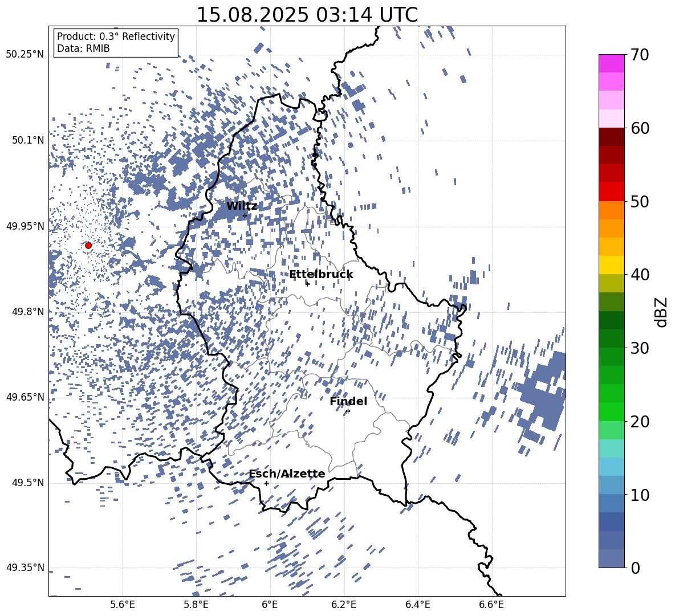Click the Findel station cross marker

[x=348, y=411]
